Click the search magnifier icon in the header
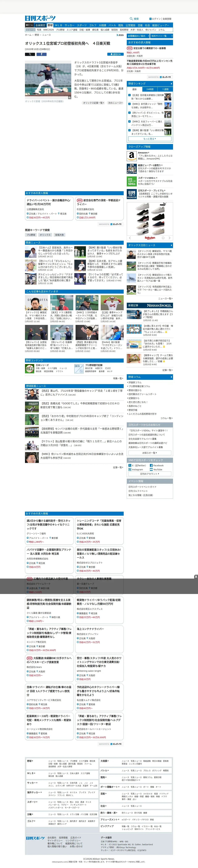This screenshot has width=198, height=868. point(131,19)
